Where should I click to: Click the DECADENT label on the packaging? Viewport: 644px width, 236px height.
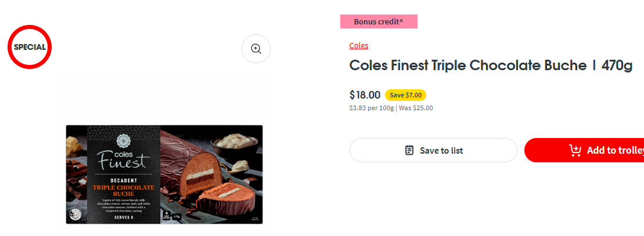tap(124, 180)
